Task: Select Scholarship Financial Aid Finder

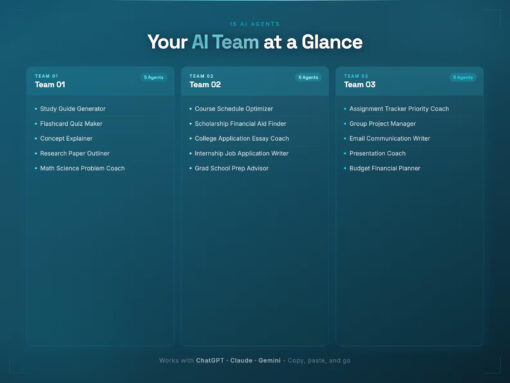Action: coord(240,124)
